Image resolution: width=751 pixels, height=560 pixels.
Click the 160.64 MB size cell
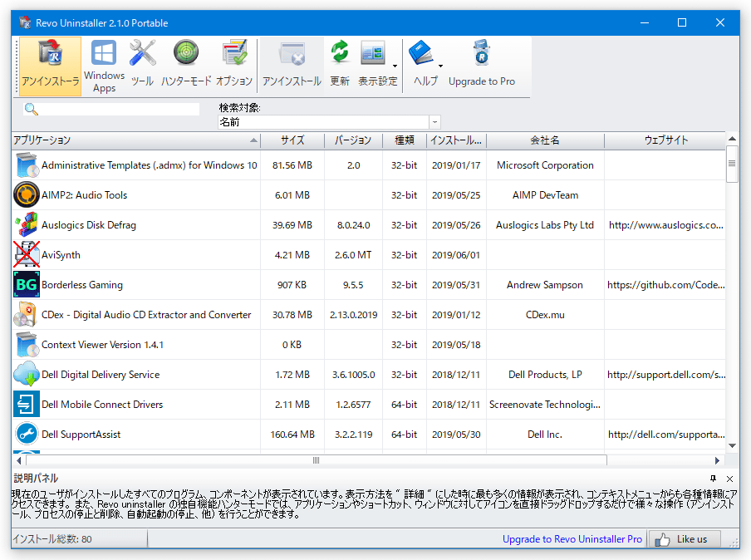[292, 435]
